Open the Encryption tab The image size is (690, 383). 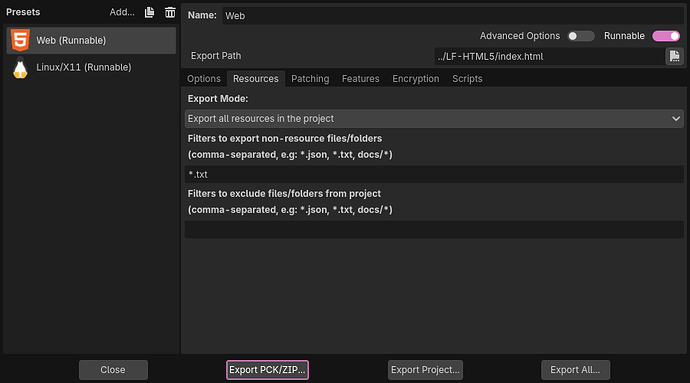click(x=416, y=79)
